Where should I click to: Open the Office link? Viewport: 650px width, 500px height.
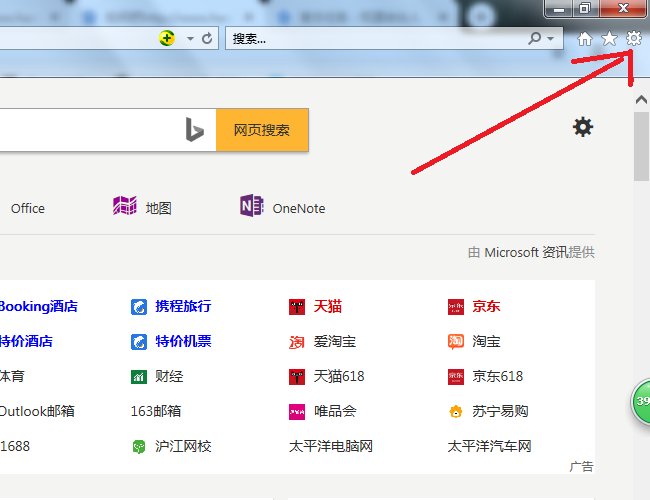(x=28, y=209)
